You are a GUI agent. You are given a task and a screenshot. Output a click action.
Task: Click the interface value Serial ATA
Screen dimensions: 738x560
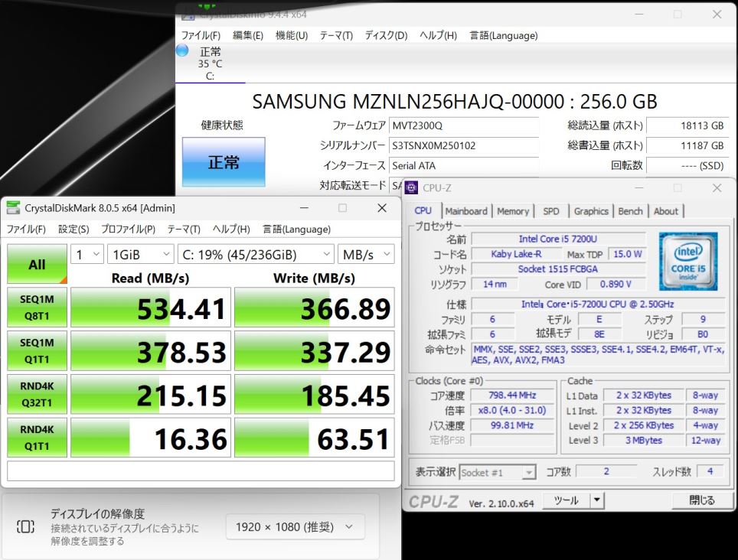(464, 165)
